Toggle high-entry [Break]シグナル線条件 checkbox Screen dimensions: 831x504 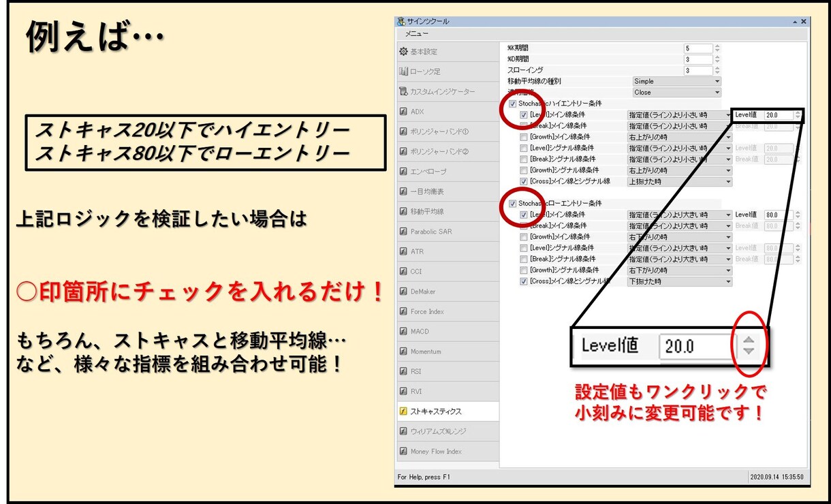(523, 159)
